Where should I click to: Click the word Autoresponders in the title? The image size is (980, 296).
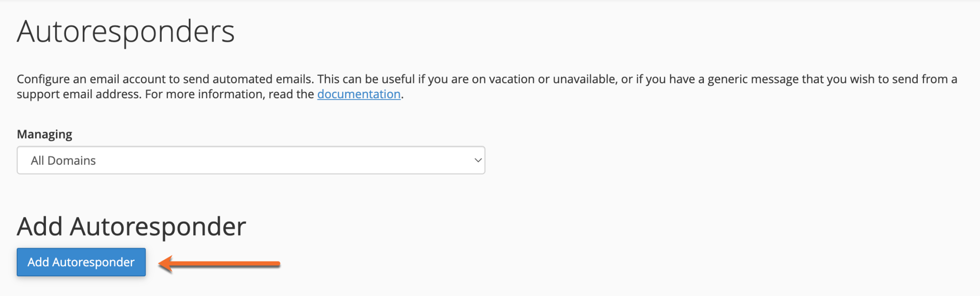click(x=126, y=31)
